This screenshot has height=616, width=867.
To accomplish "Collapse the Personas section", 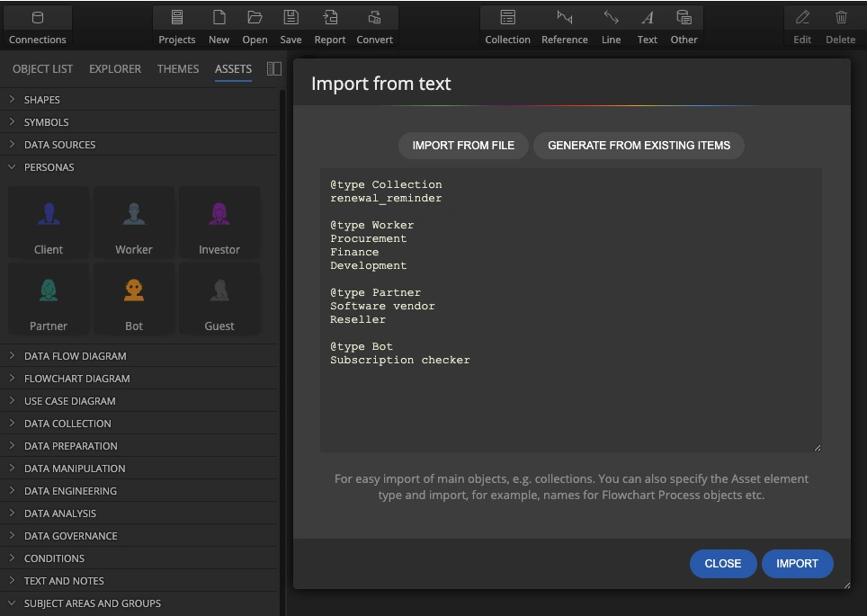I will coord(139,167).
